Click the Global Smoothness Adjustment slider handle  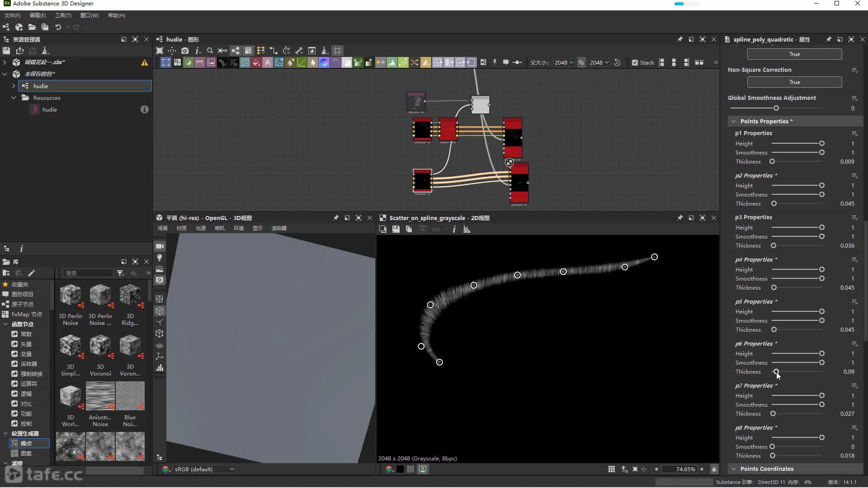click(776, 108)
